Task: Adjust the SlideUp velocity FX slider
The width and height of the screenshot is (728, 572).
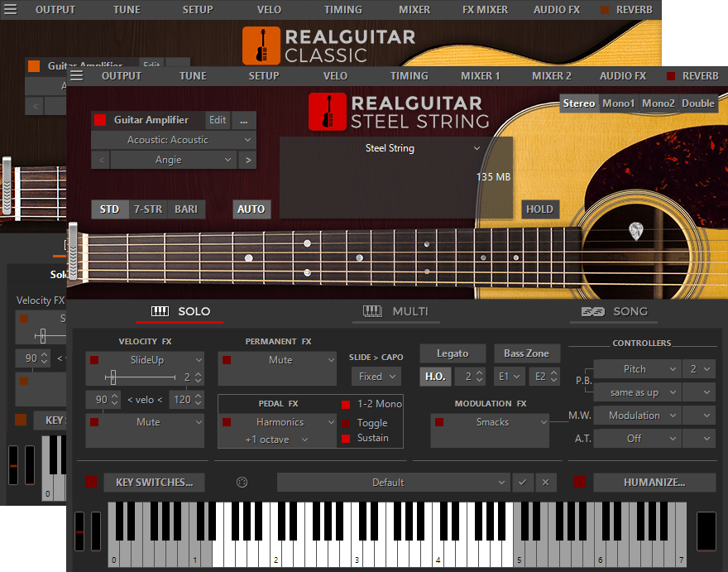Action: tap(113, 377)
